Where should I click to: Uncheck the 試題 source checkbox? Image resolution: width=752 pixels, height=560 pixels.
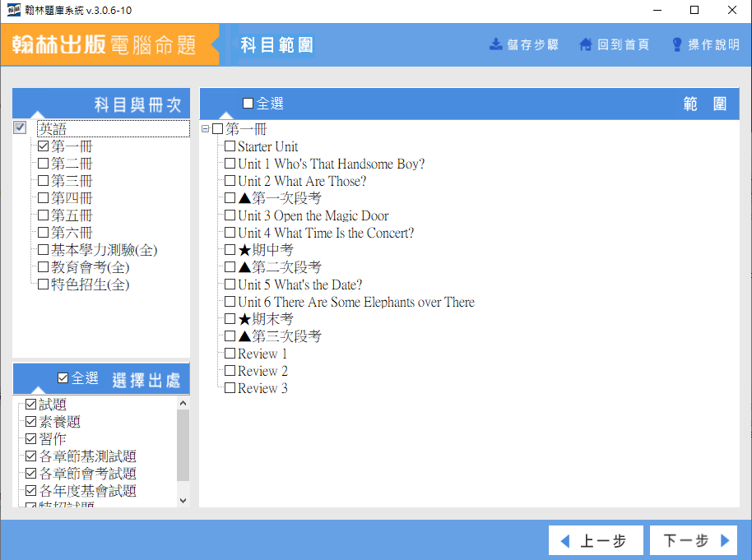31,405
